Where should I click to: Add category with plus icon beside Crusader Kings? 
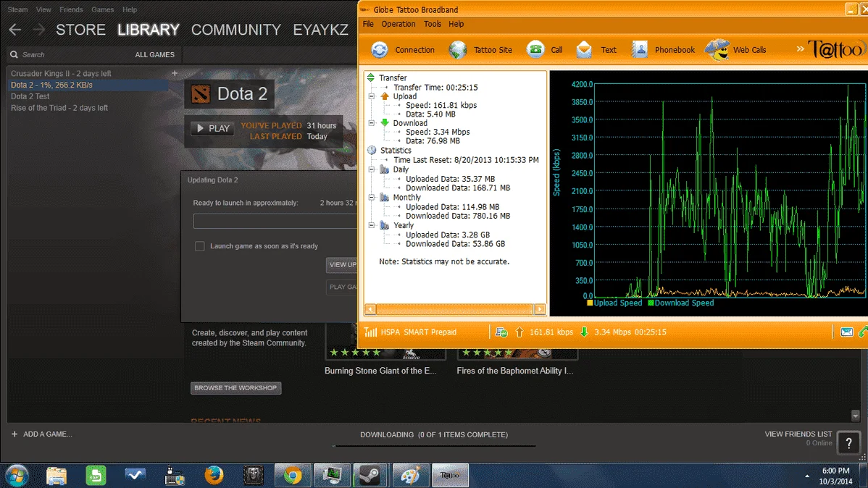pyautogui.click(x=175, y=73)
